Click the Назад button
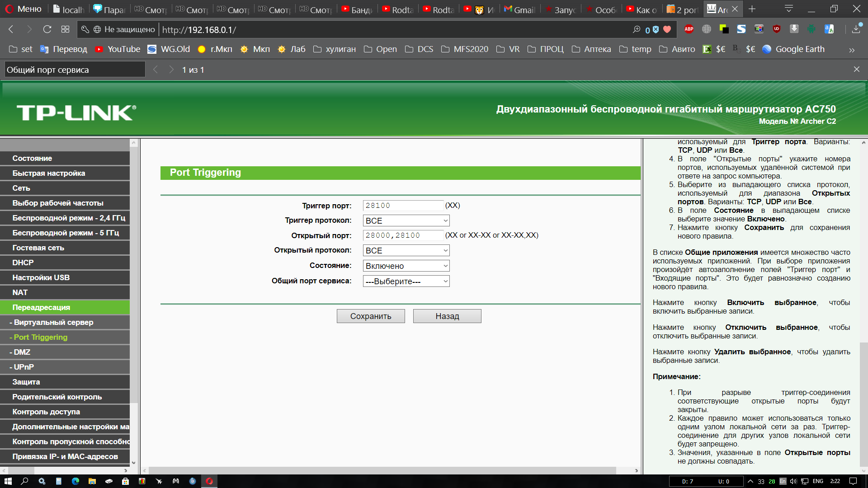Screen dimensions: 868x488 [447, 316]
